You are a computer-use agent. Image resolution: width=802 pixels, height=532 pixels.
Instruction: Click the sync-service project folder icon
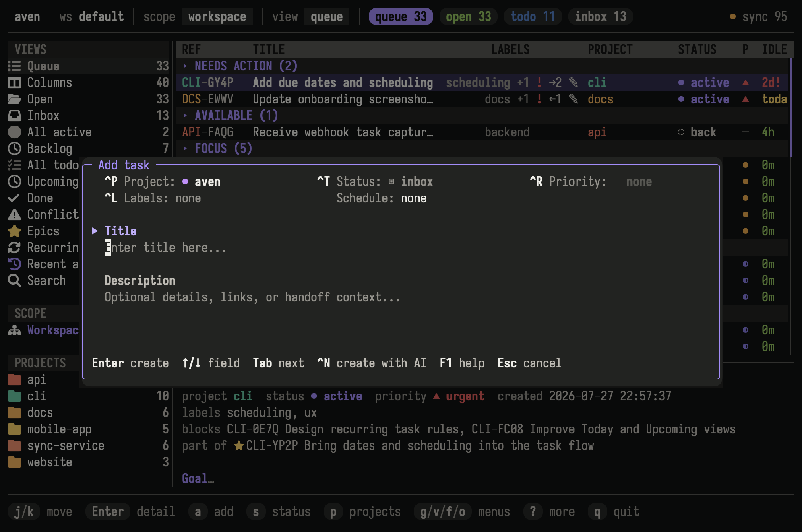(14, 445)
